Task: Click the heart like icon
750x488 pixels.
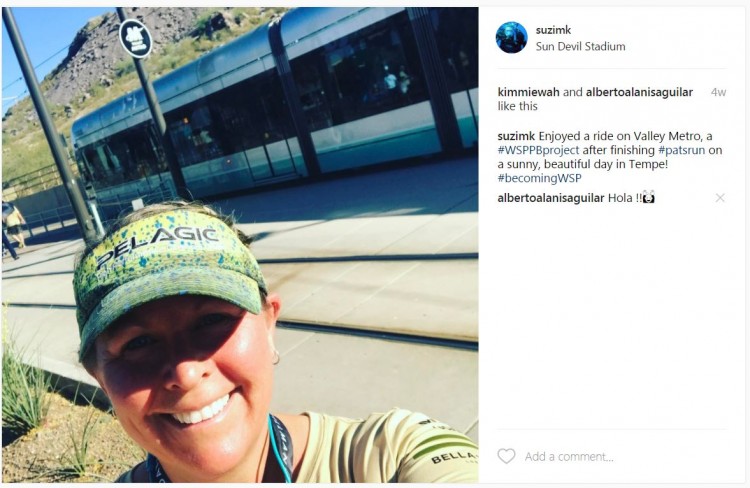Action: (x=506, y=456)
